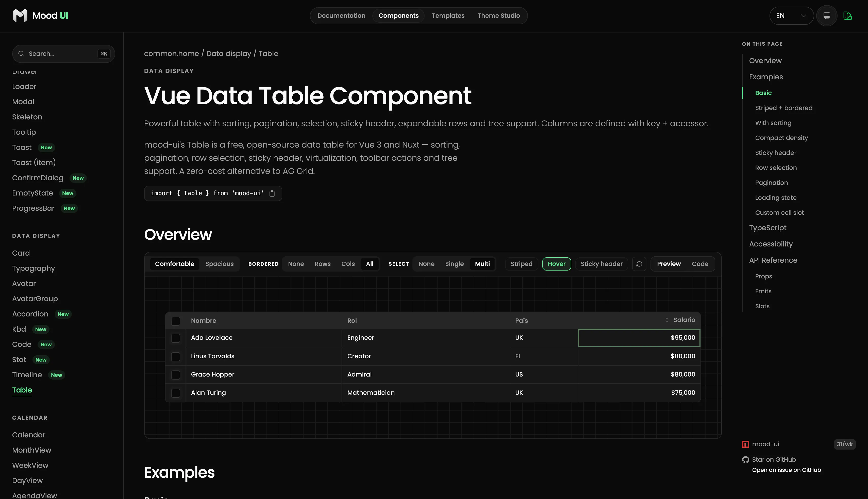This screenshot has height=499, width=868.
Task: Enable the Striped toggle
Action: pos(521,264)
